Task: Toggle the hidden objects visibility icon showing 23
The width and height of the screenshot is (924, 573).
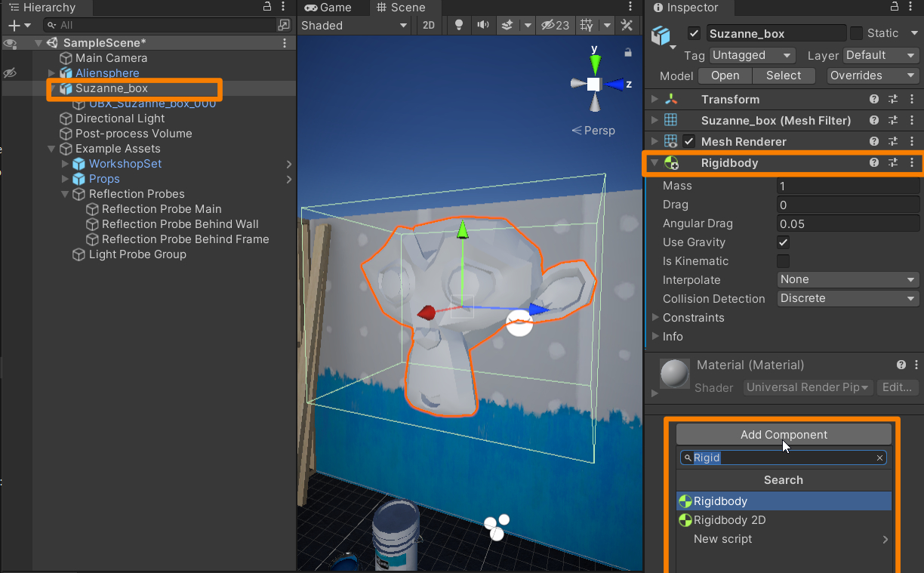Action: tap(556, 25)
